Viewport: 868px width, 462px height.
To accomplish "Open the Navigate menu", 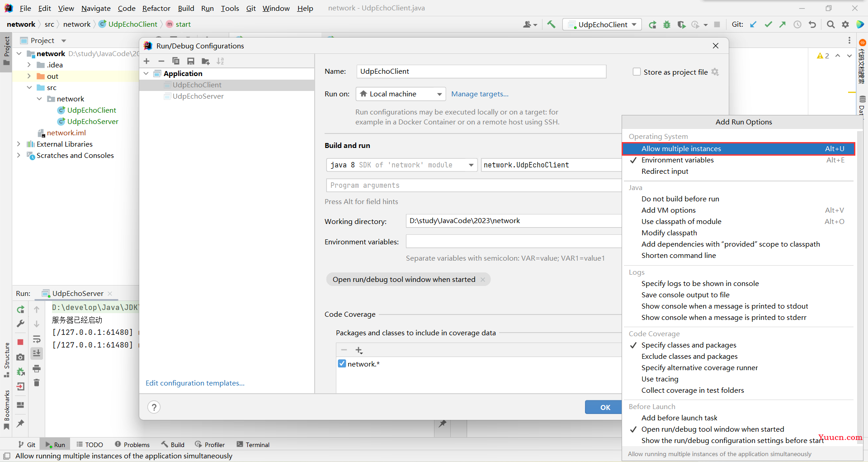I will click(96, 8).
